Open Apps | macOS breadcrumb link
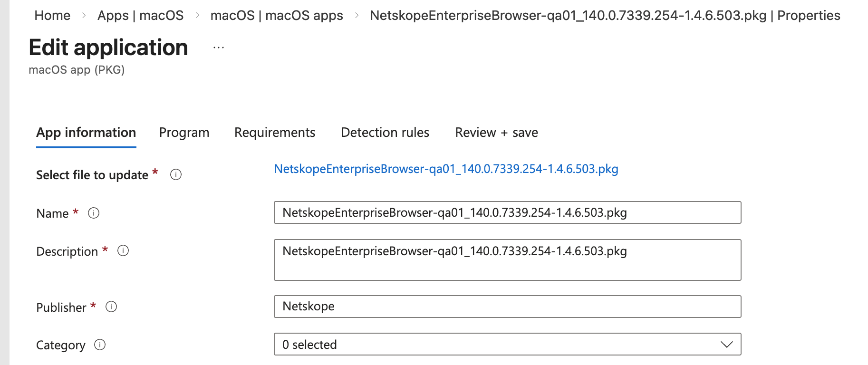 tap(140, 16)
